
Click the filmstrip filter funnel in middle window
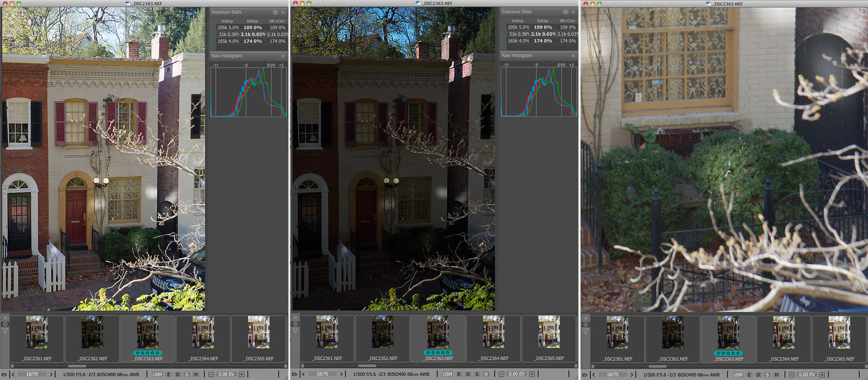pos(295,331)
